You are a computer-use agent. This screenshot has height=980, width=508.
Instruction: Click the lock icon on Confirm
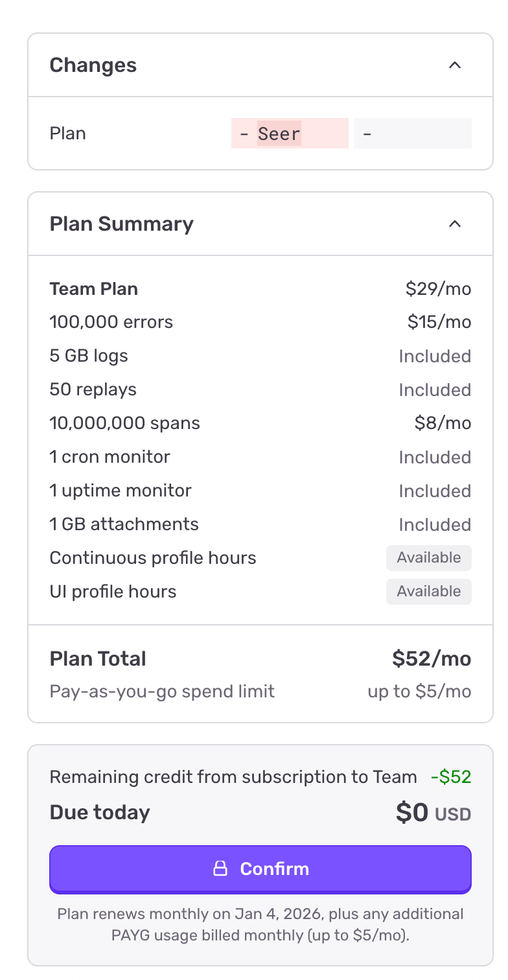pos(220,869)
